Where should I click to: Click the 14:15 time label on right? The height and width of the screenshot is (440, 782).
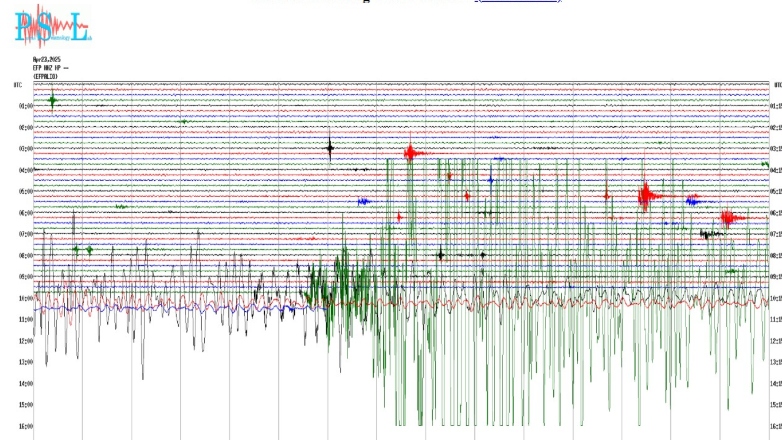pos(774,383)
